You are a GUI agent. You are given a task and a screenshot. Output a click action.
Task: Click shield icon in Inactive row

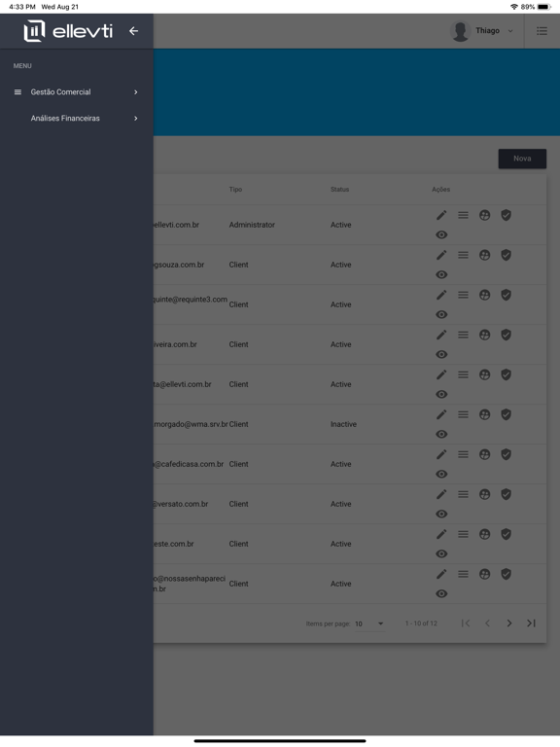[x=506, y=415]
